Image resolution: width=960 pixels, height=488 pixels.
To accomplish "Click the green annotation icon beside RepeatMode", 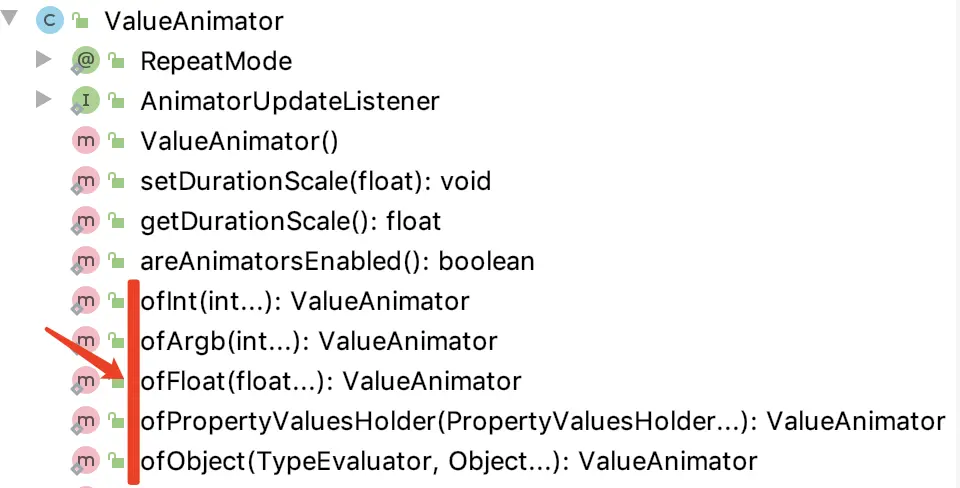I will pos(85,61).
